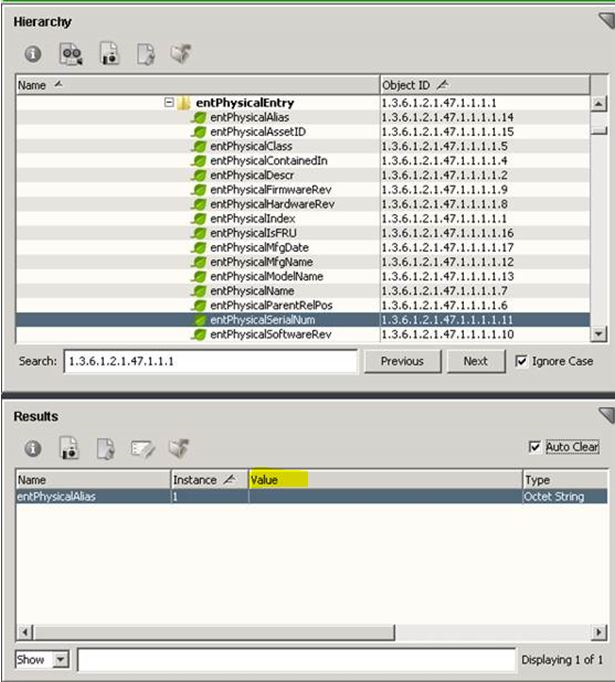Click the leaf icon beside entPhysicalIsFRU
Screen dimensions: 615x682
199,233
